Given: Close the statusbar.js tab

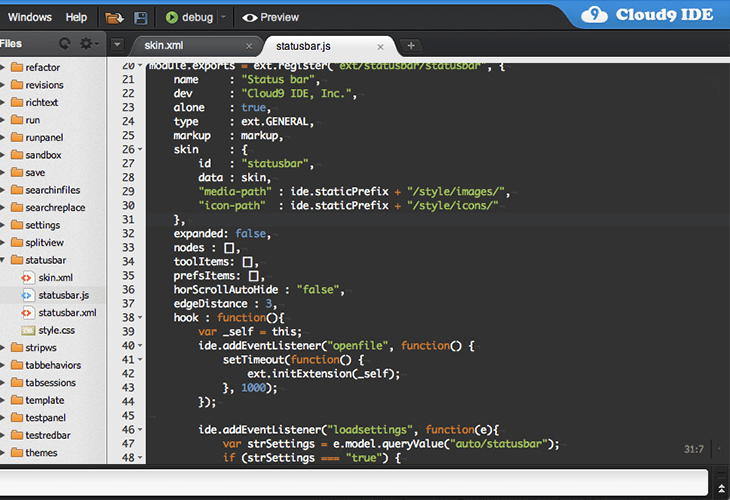Looking at the screenshot, I should [x=380, y=47].
